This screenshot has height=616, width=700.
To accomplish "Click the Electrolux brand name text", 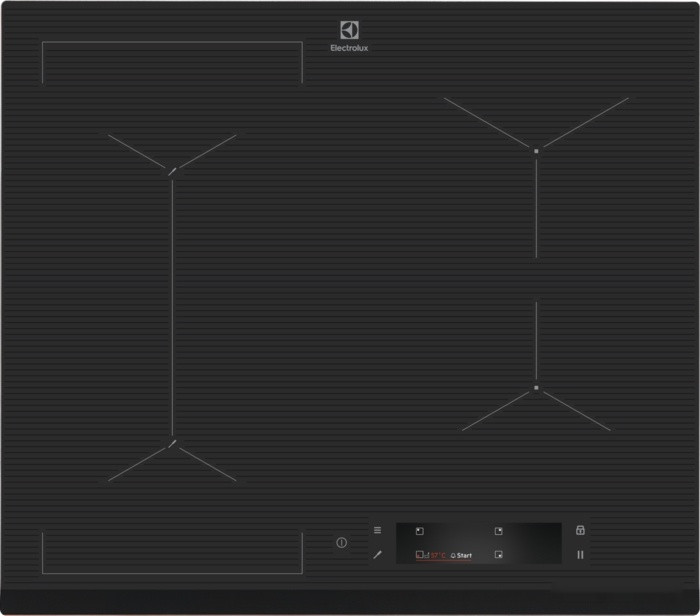I will (349, 48).
